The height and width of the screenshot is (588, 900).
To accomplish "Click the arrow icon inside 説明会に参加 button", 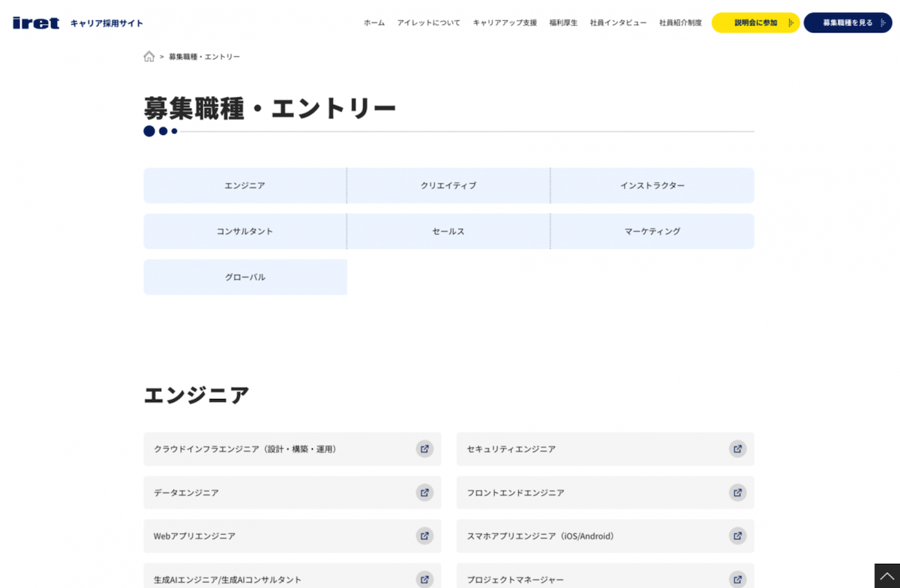I will point(792,22).
